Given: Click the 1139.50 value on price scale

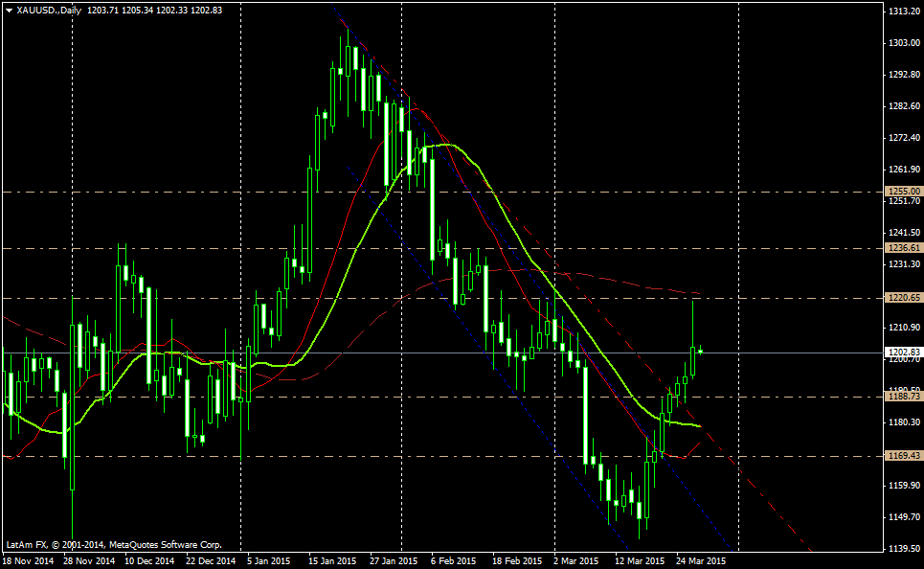Looking at the screenshot, I should (903, 549).
